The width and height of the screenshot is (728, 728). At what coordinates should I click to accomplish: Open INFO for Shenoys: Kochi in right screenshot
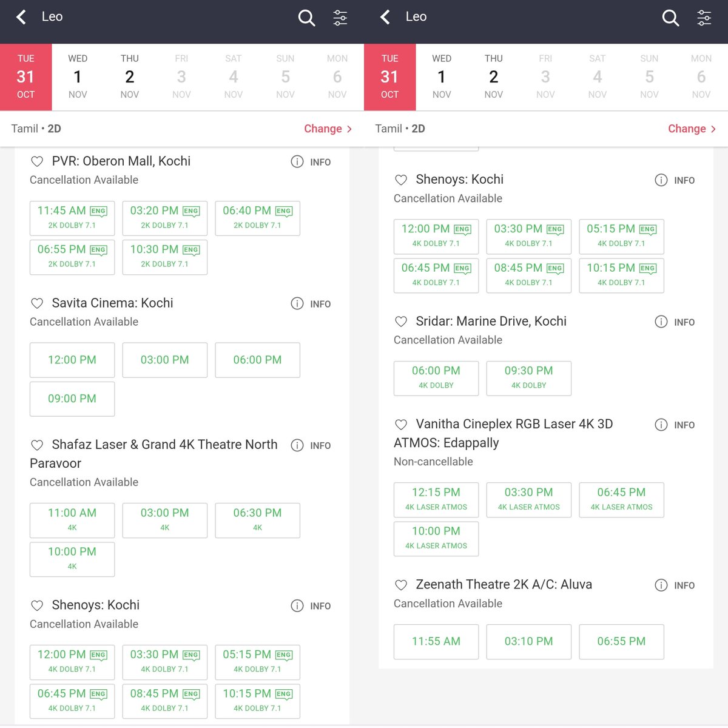pos(675,180)
